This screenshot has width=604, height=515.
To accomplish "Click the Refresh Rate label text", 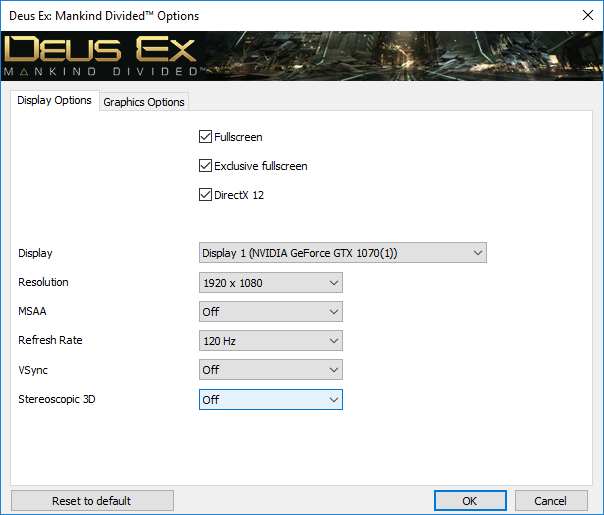I will click(x=50, y=340).
